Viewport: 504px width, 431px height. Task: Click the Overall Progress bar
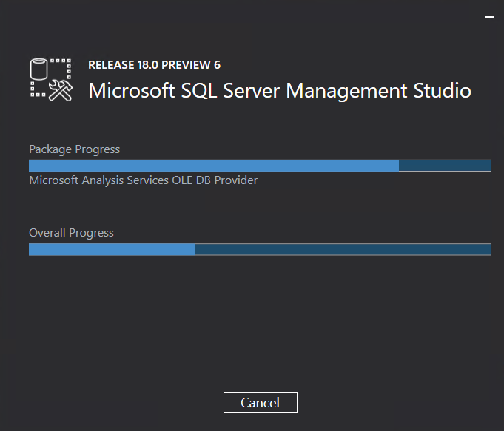260,249
